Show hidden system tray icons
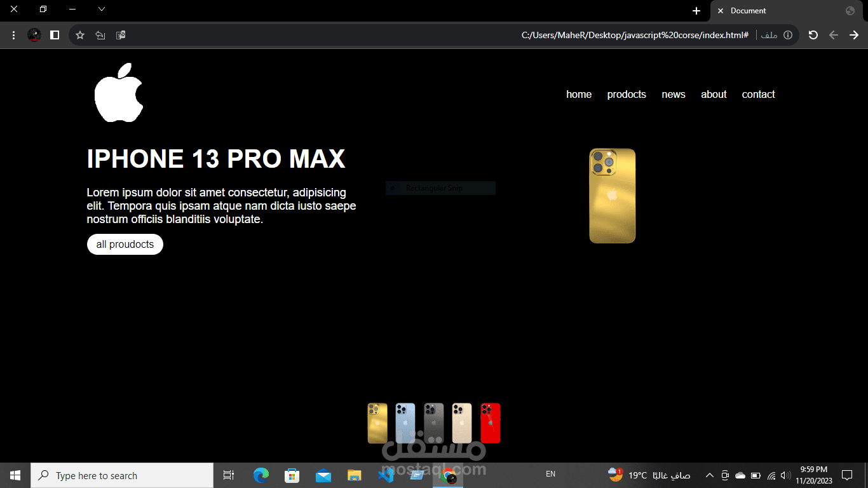868x488 pixels. point(710,475)
